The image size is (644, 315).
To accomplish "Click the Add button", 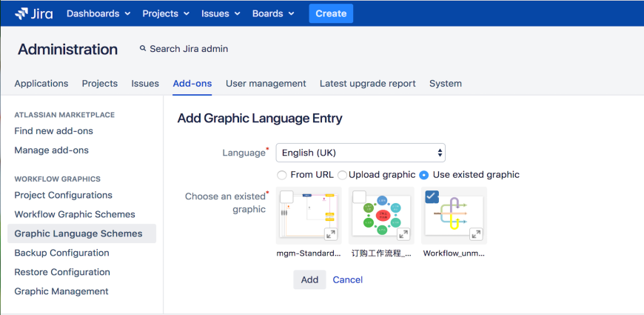I will click(309, 279).
